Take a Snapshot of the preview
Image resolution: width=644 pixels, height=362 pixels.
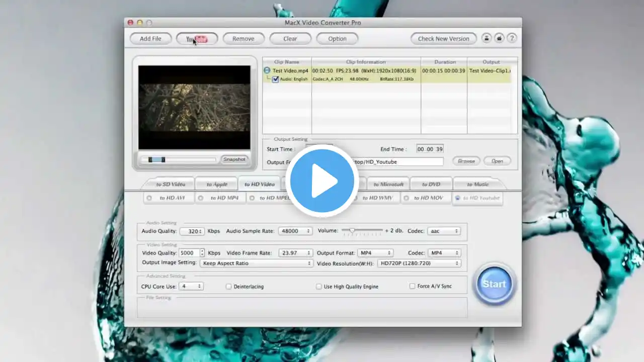(234, 159)
